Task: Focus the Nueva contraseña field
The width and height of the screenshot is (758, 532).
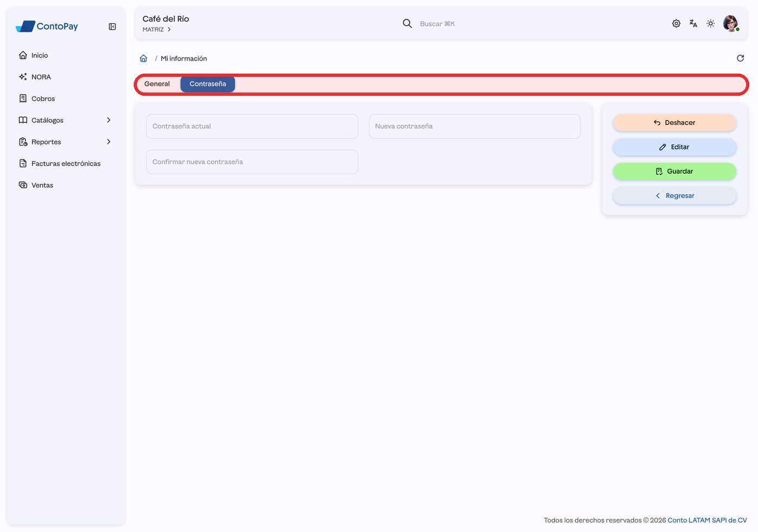Action: [475, 126]
